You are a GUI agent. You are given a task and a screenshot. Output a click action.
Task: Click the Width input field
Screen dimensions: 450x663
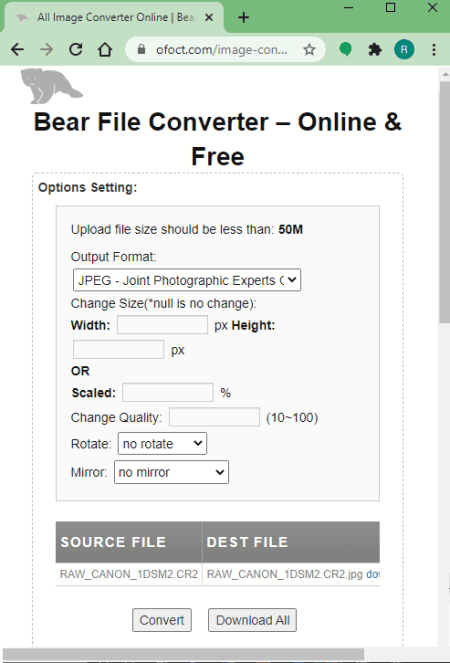162,325
